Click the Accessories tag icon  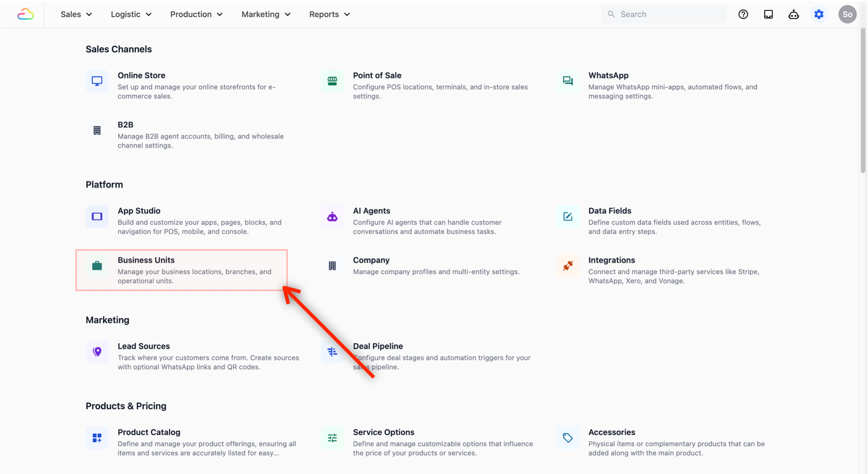click(568, 438)
